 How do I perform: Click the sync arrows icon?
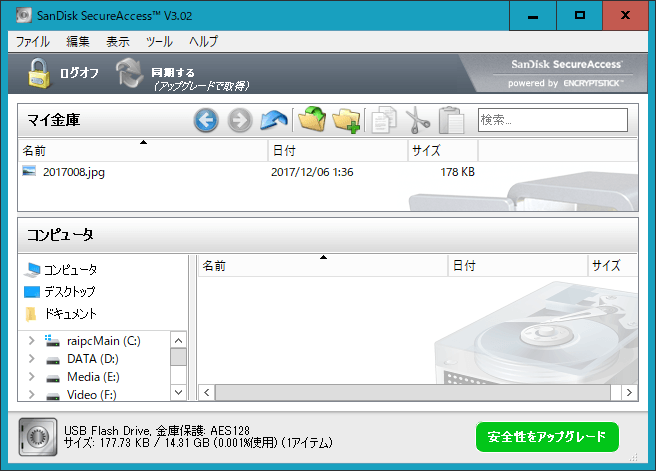[x=130, y=73]
